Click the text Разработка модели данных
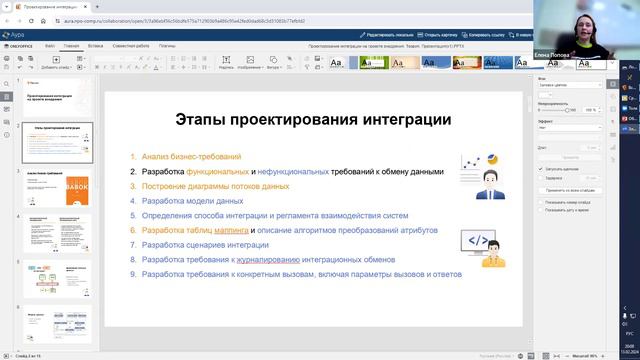 pyautogui.click(x=192, y=201)
